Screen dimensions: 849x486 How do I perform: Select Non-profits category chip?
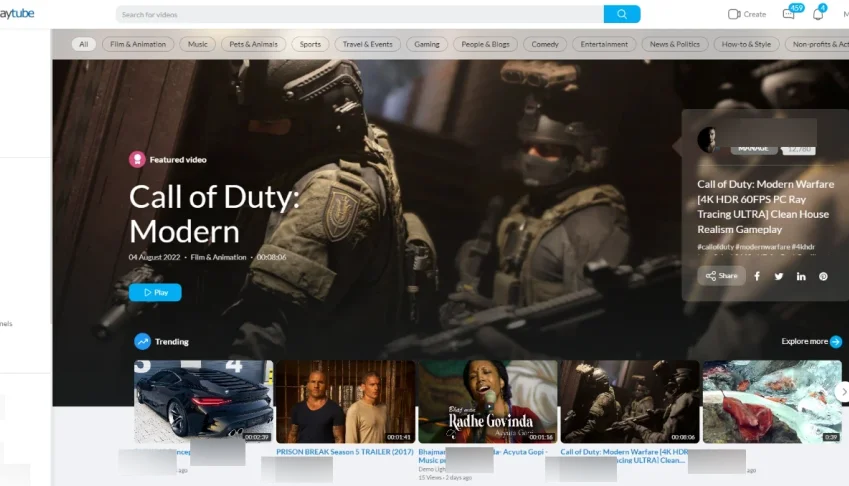click(x=817, y=44)
